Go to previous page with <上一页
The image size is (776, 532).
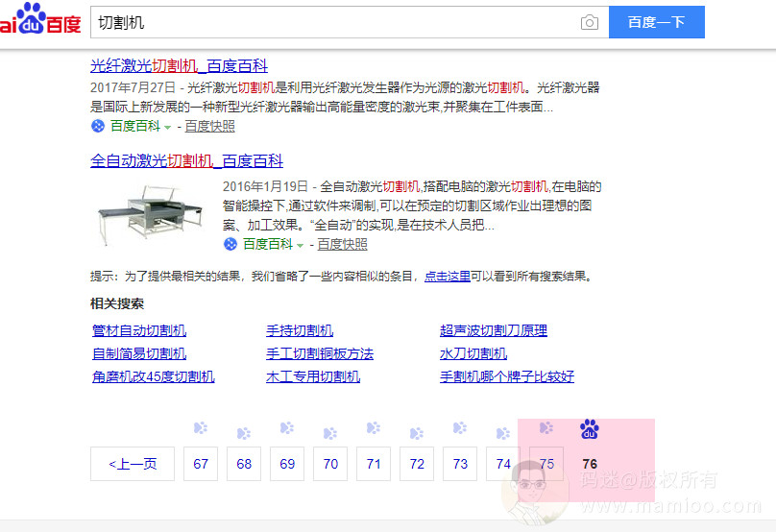point(133,464)
